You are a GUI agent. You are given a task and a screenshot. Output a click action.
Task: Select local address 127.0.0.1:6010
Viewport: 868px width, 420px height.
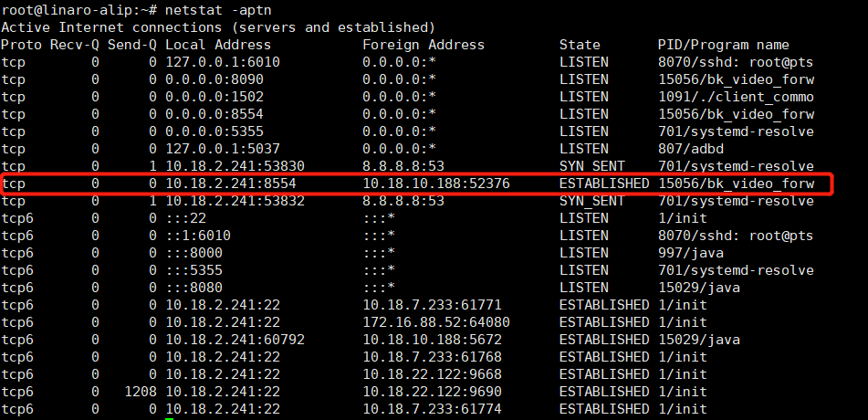pyautogui.click(x=223, y=62)
